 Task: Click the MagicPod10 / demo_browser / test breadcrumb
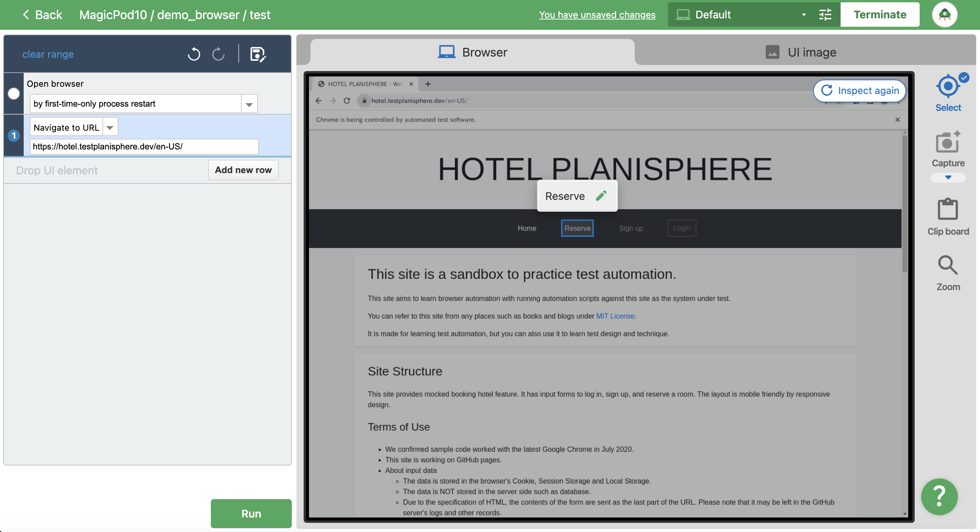175,15
